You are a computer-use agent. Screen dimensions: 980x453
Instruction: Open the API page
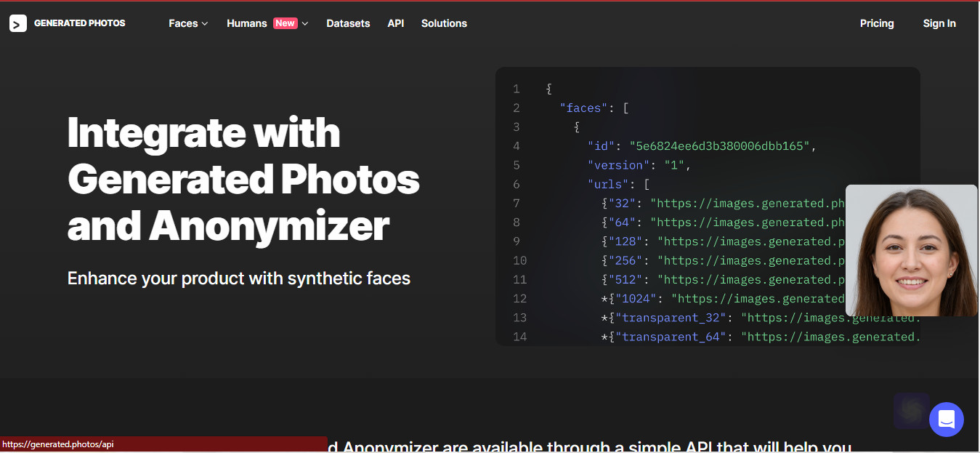click(396, 23)
